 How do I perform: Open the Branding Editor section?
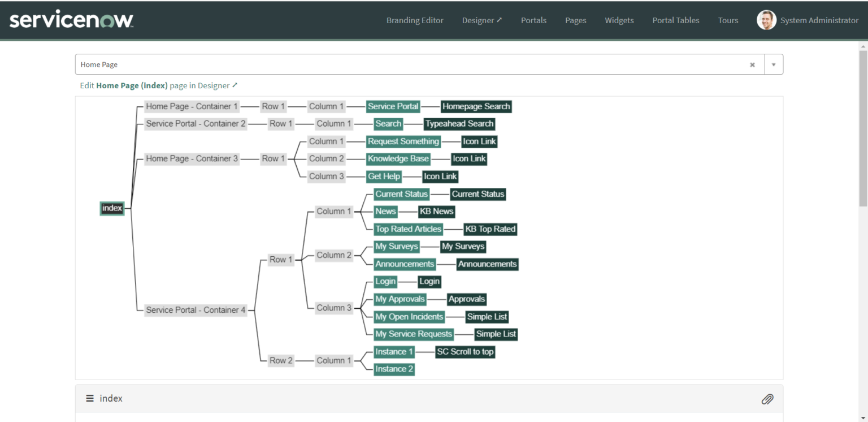tap(415, 20)
